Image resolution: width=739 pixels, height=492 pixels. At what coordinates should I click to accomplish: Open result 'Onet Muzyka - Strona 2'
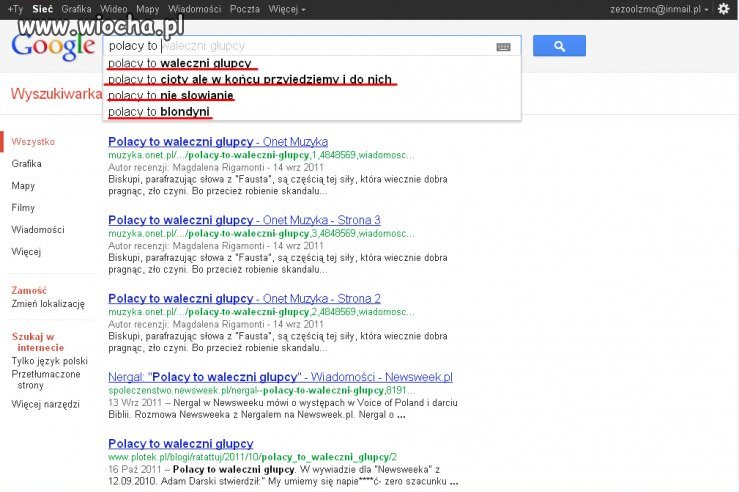pyautogui.click(x=244, y=299)
